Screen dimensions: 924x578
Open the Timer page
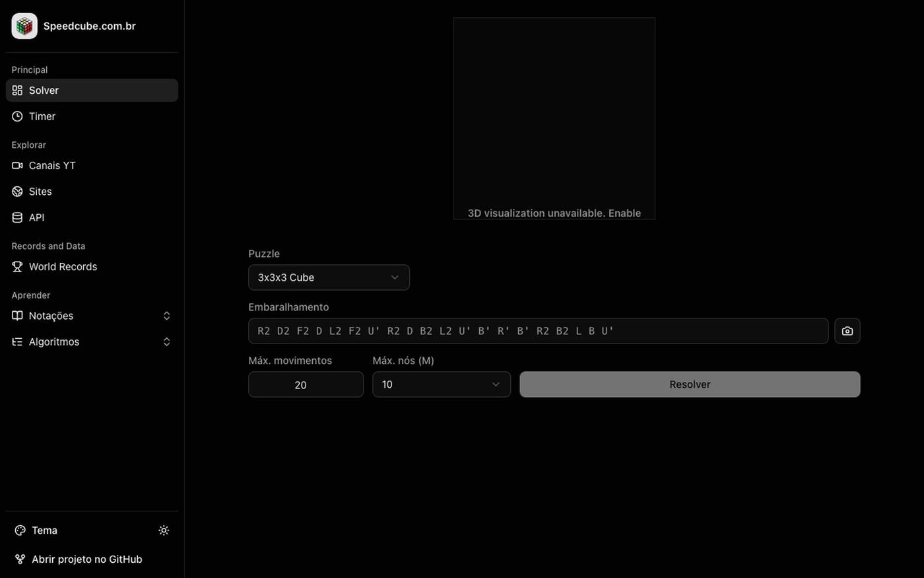tap(92, 116)
